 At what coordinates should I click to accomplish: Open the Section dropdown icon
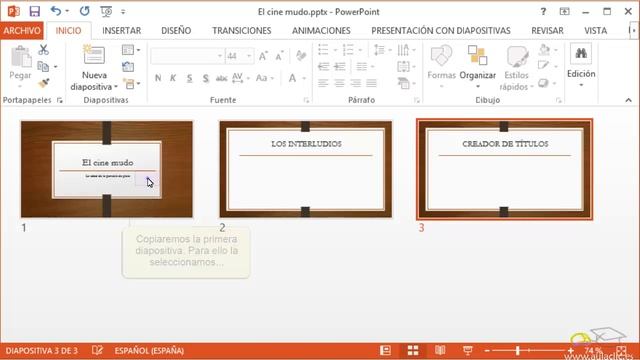(131, 84)
